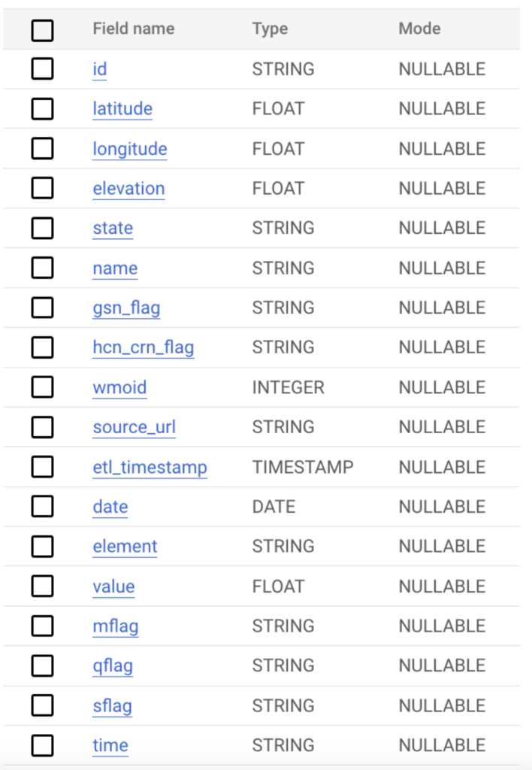Open the id field link
The height and width of the screenshot is (770, 532).
(x=100, y=69)
